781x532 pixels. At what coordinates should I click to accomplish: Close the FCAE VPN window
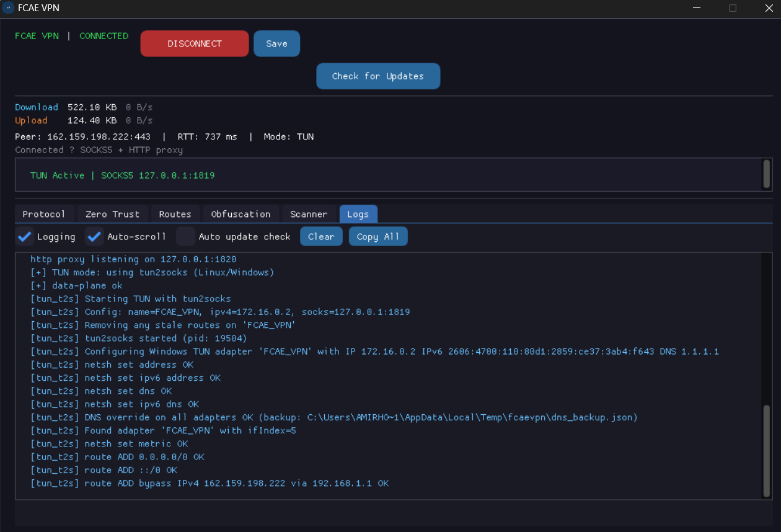(x=767, y=8)
